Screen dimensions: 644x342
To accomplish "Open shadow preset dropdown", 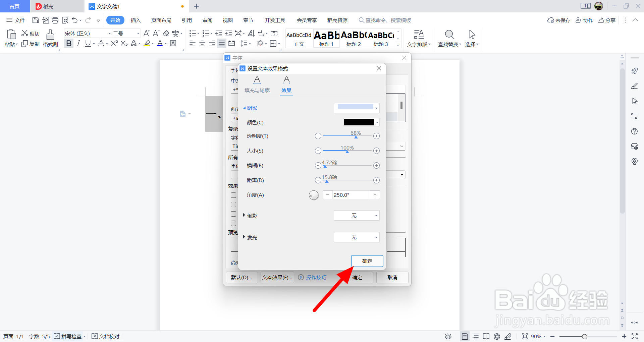I will tap(357, 108).
